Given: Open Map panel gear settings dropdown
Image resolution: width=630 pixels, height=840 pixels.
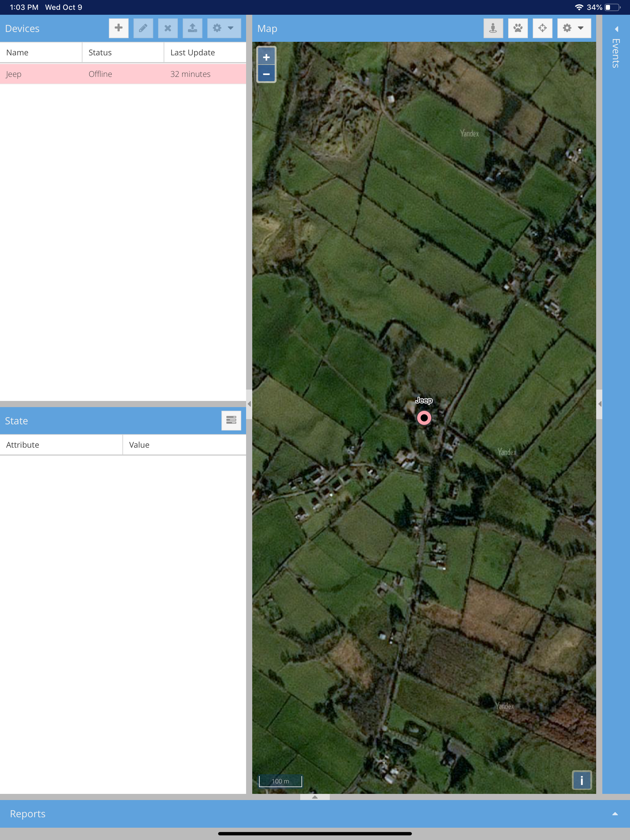Looking at the screenshot, I should (x=574, y=28).
